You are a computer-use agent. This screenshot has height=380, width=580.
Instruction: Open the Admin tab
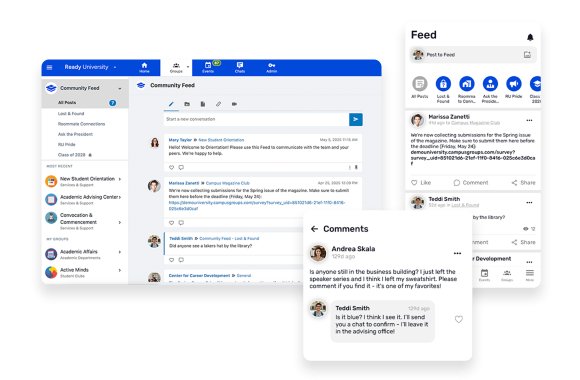tap(272, 67)
